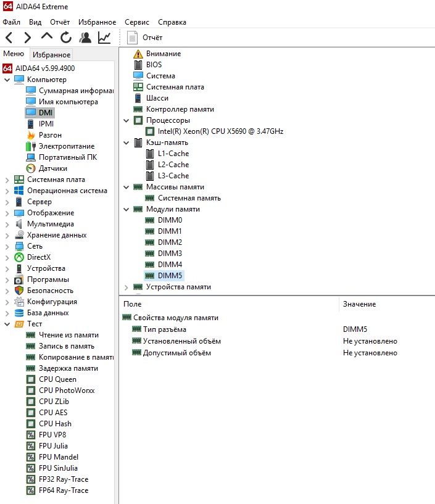The image size is (435, 504).
Task: Collapse the Кэш-память node
Action: coord(126,143)
